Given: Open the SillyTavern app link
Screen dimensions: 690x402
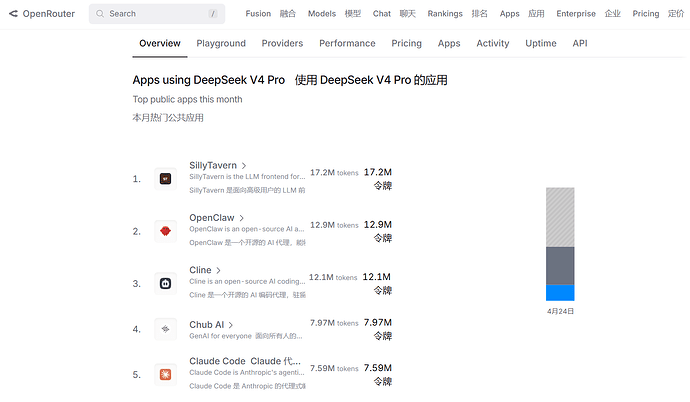Looking at the screenshot, I should (x=213, y=165).
